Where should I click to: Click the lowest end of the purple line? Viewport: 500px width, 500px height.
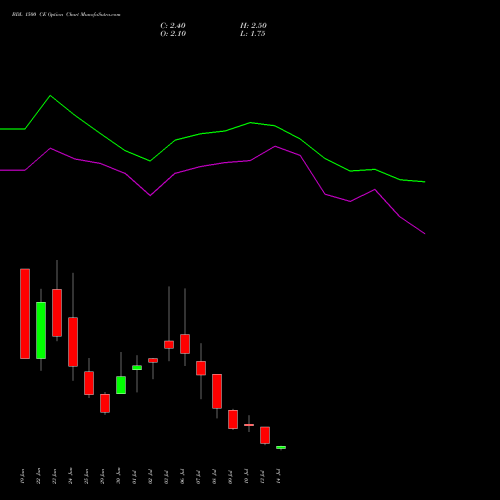424,234
